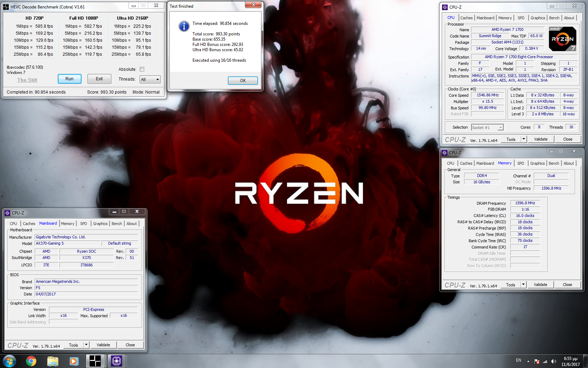
Task: Open the Socket #1 selection dropdown
Action: (x=487, y=128)
